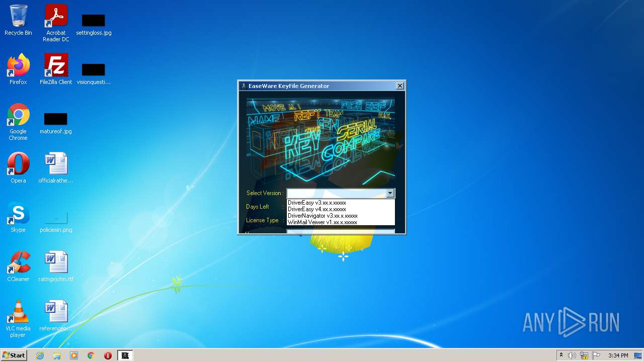Open Internet Explorer from the taskbar

(x=40, y=355)
